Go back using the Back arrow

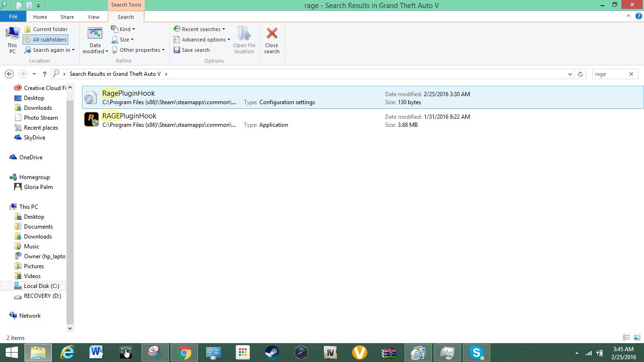[x=9, y=74]
